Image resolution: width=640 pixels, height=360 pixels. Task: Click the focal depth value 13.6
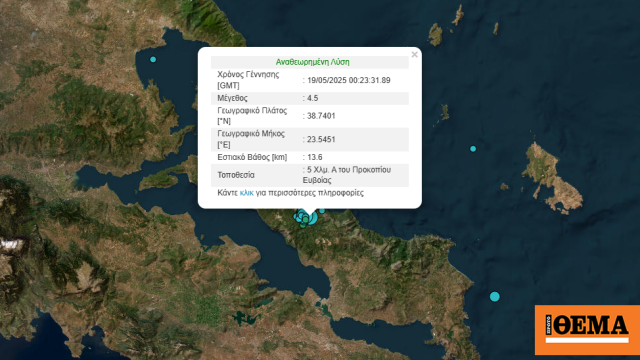(315, 157)
